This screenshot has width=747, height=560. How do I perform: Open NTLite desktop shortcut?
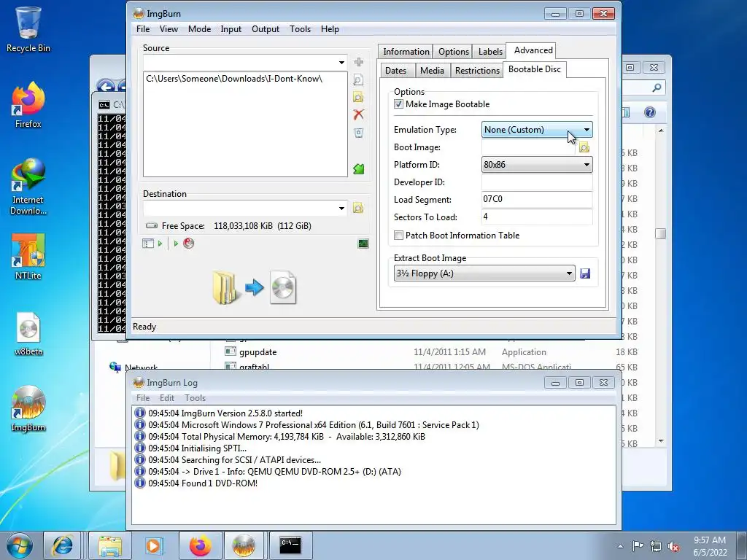(x=28, y=257)
